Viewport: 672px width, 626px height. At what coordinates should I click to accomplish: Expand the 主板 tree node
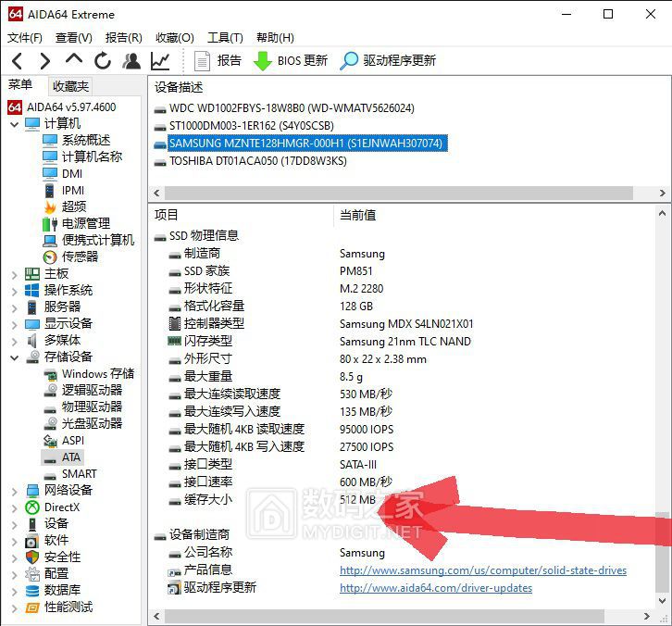pos(15,274)
